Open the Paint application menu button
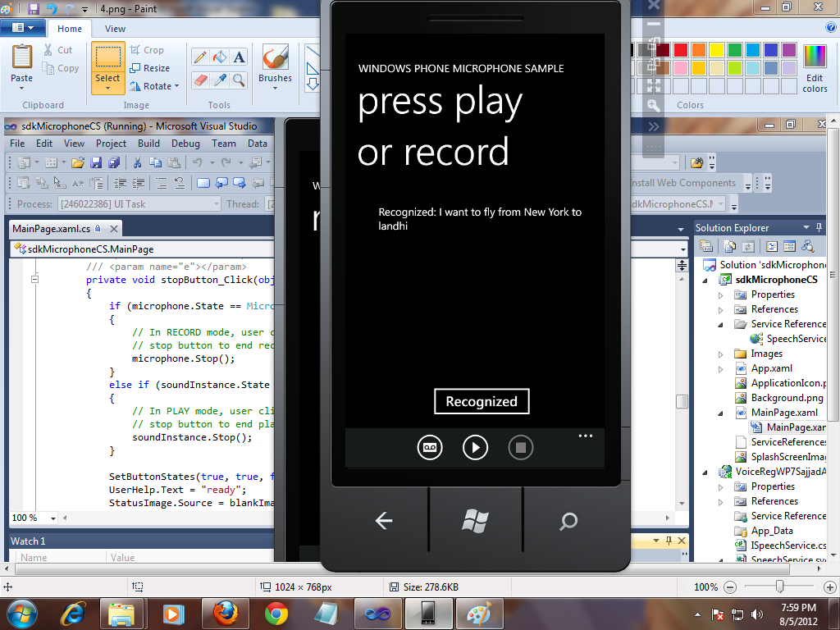This screenshot has height=630, width=840. point(22,28)
